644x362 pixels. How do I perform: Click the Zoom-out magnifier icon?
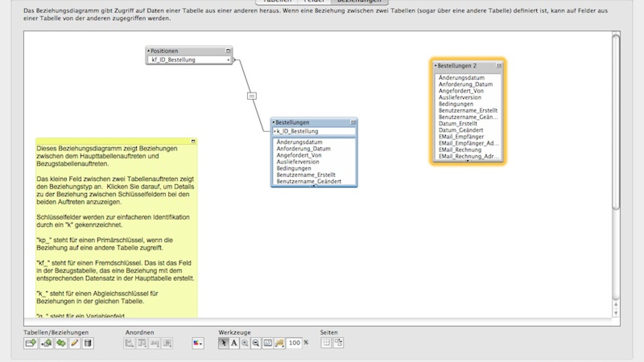click(256, 343)
